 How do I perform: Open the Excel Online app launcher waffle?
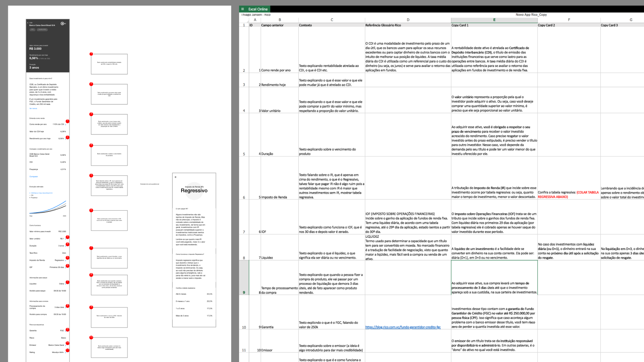tap(243, 9)
